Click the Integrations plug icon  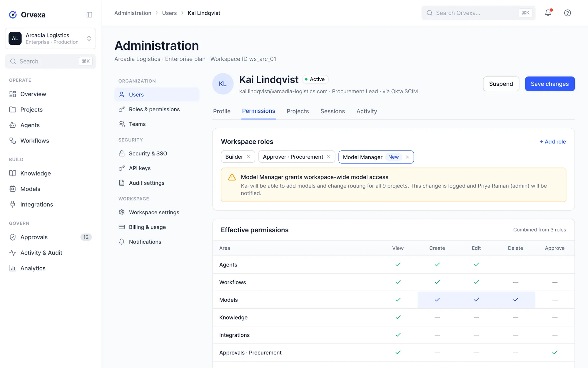[x=13, y=205]
